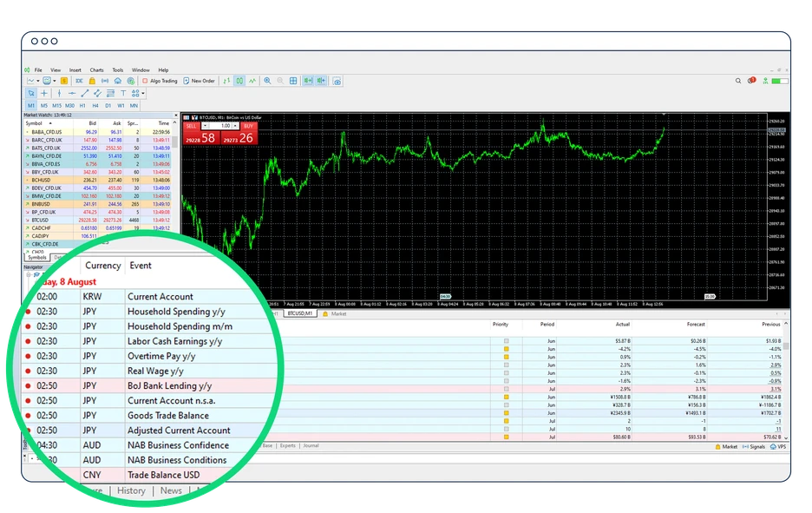Select the BCHUSD row in Market Watch
Viewport: 812px width, 513px height.
[98, 180]
